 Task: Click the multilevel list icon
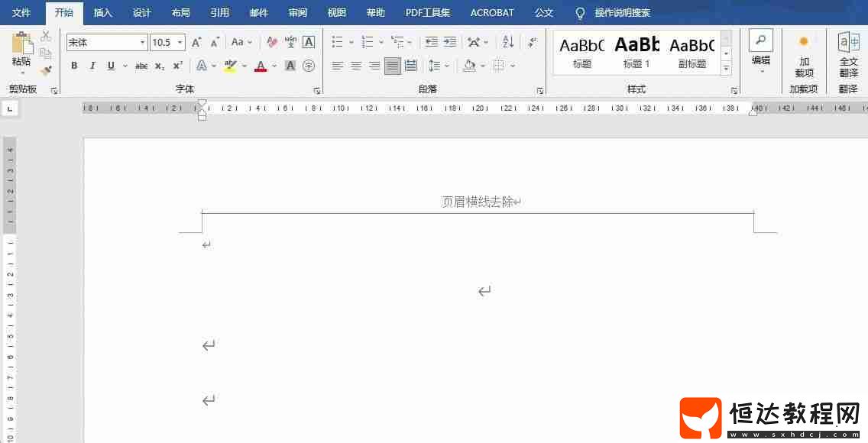pos(397,42)
